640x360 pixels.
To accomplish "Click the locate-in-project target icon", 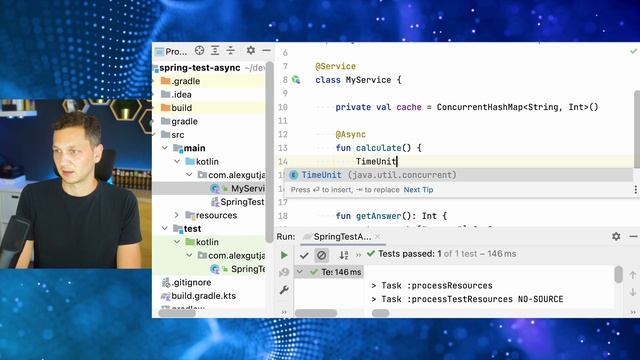I will (x=199, y=51).
